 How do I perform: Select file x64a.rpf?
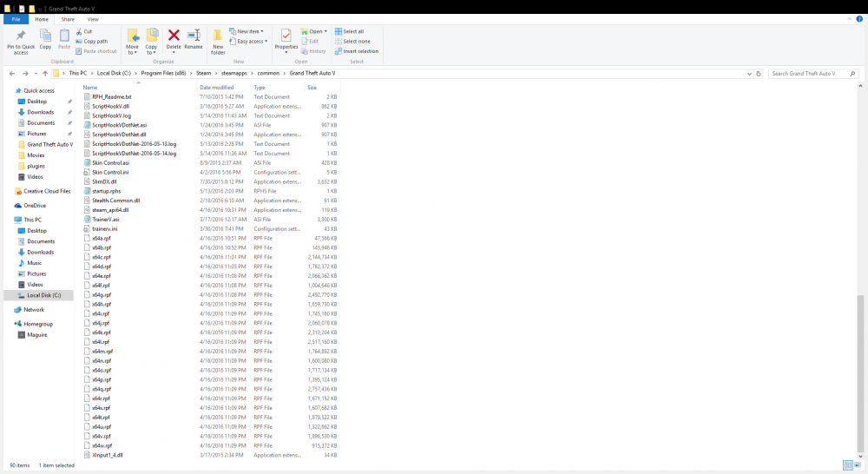coord(102,238)
